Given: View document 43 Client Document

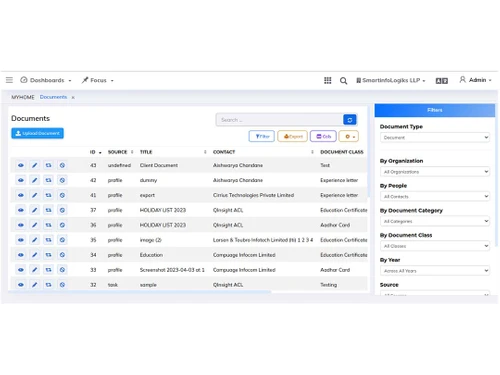Looking at the screenshot, I should 21,165.
